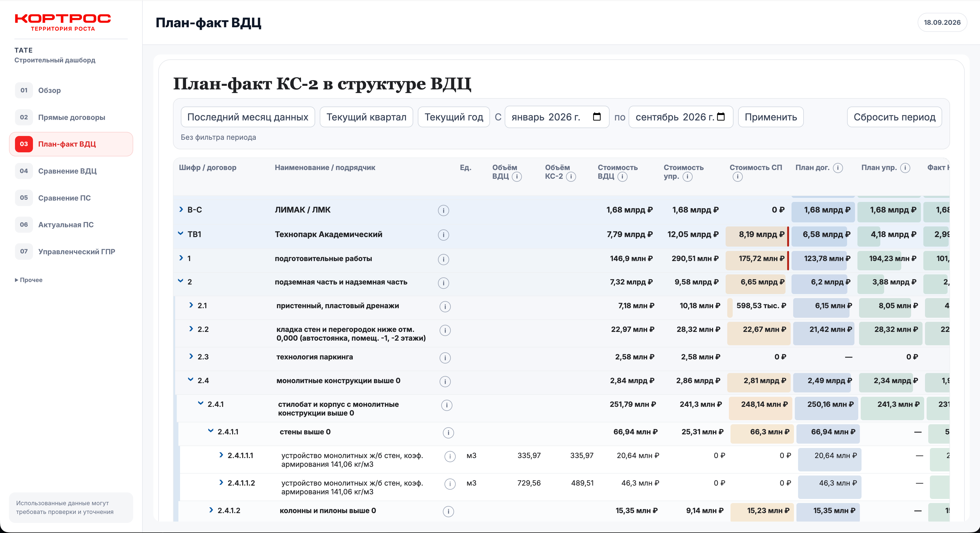Expand row 2.4.1.2 chevron
Image resolution: width=980 pixels, height=533 pixels.
point(211,510)
